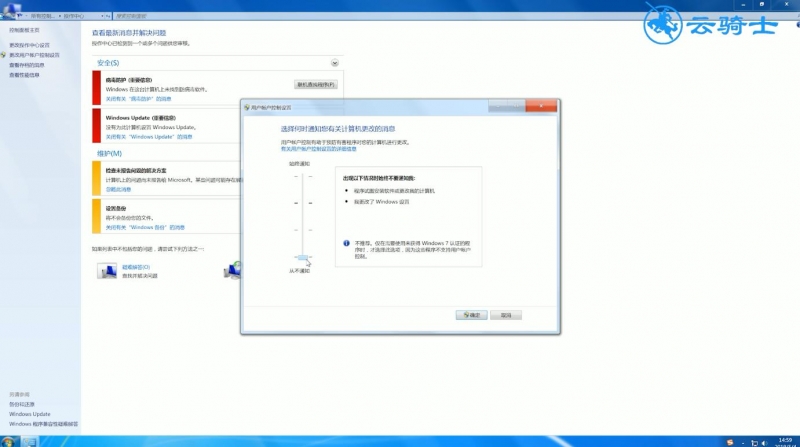Open 更改操作中心设置 in sidebar
The height and width of the screenshot is (447, 800).
point(29,45)
